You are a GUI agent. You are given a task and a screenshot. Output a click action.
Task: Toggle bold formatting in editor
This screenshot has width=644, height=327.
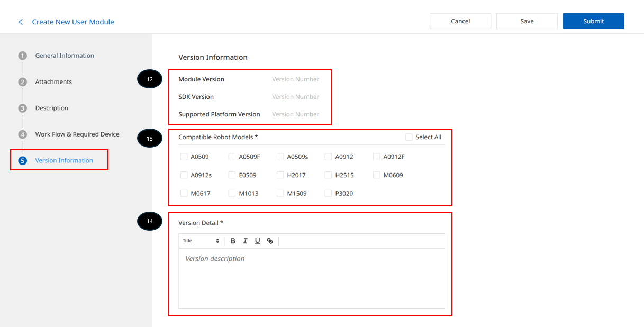click(x=233, y=241)
